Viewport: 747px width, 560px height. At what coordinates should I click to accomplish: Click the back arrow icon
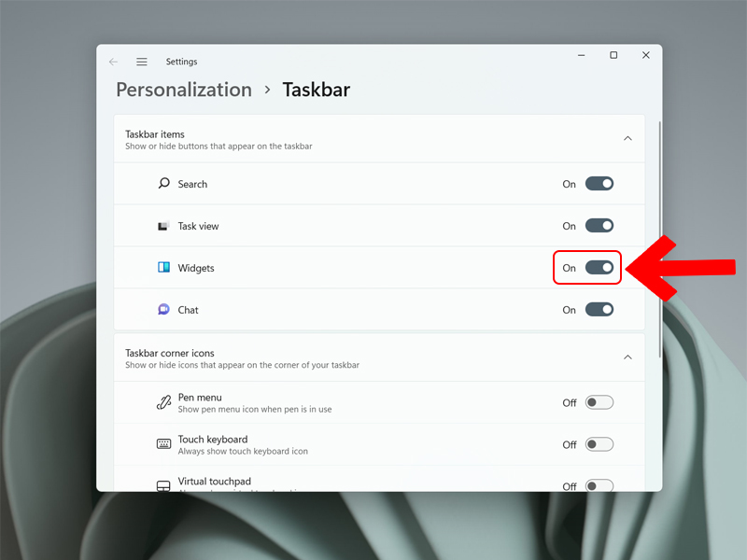[x=113, y=61]
